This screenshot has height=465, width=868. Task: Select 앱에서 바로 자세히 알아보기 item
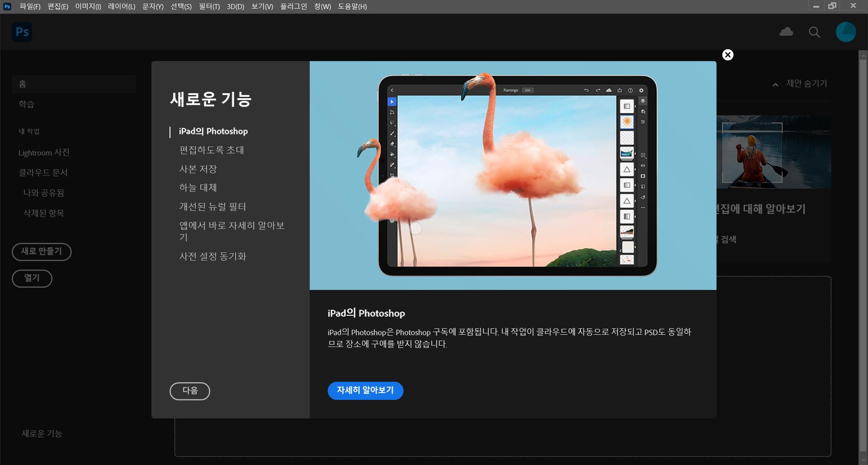[x=232, y=231]
